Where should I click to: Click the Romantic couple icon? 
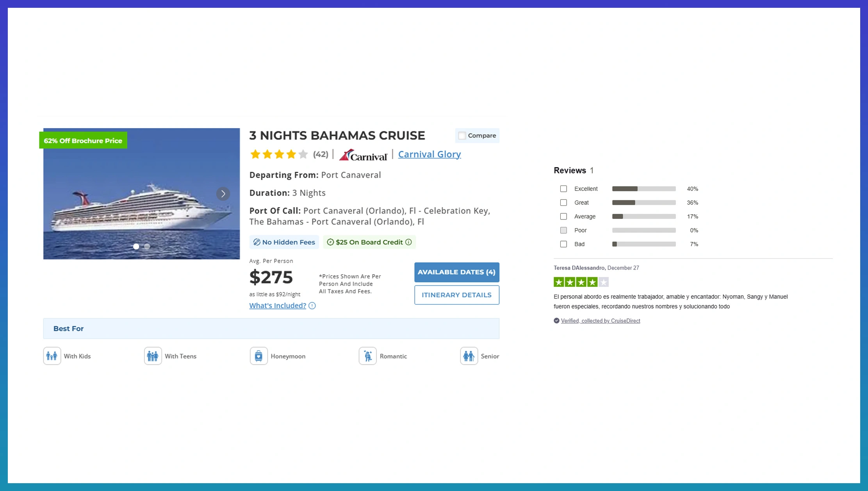[x=367, y=356]
